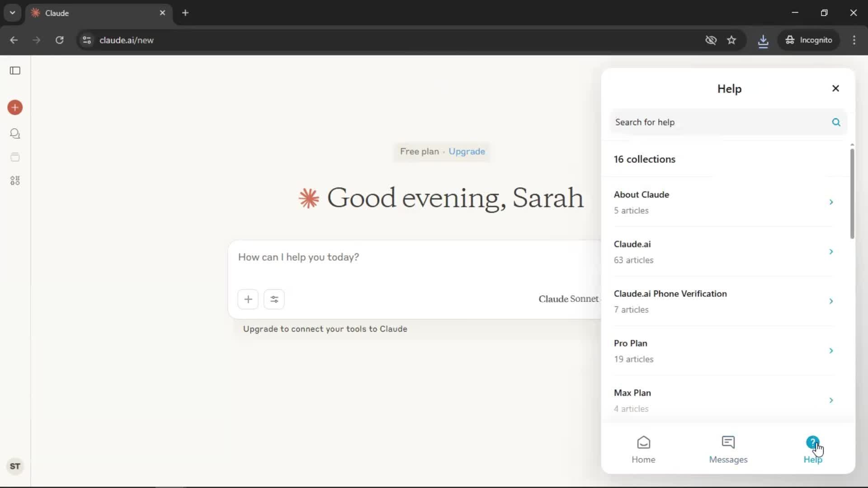Open the ST user profile avatar

click(15, 466)
